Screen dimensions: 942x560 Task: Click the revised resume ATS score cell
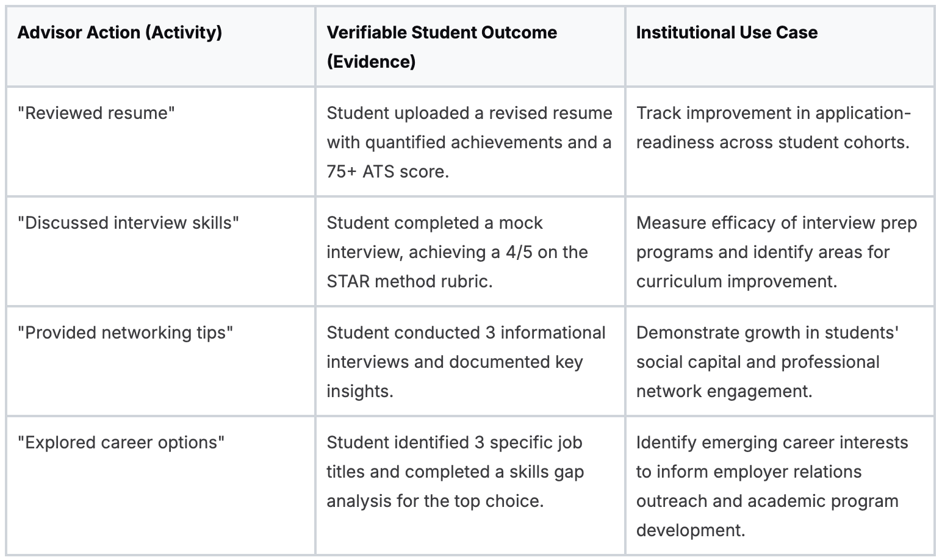469,142
